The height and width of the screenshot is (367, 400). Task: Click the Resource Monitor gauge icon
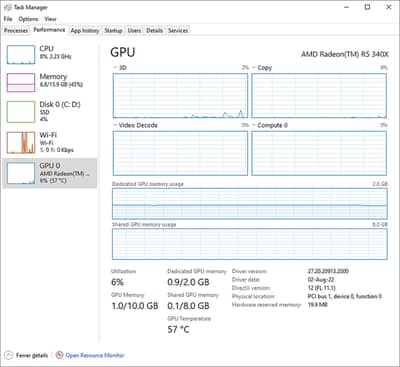coord(59,355)
